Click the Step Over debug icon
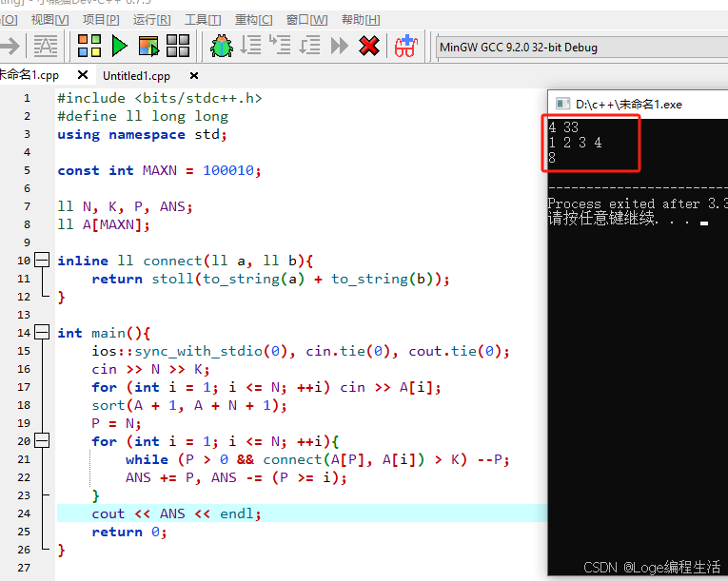 (x=250, y=46)
